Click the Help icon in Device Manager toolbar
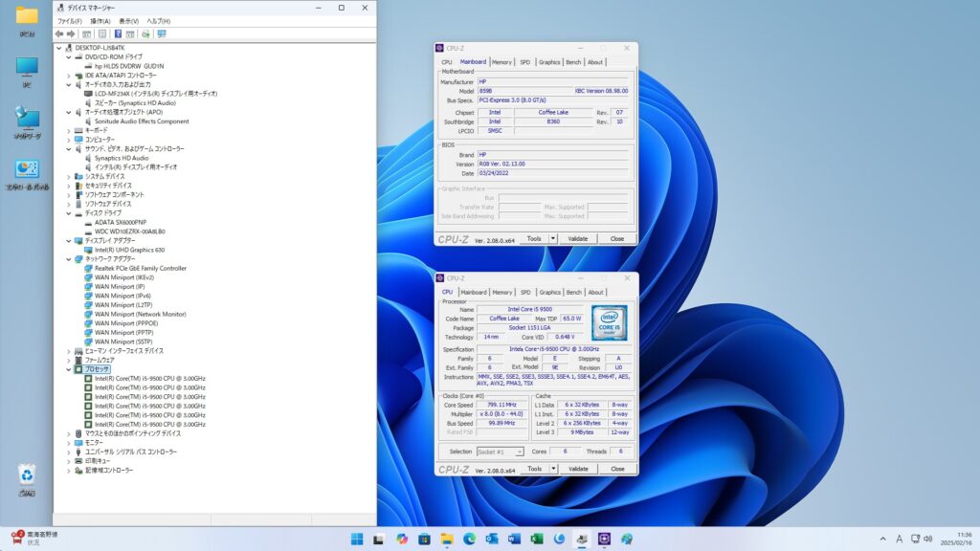980x551 pixels. pyautogui.click(x=118, y=33)
